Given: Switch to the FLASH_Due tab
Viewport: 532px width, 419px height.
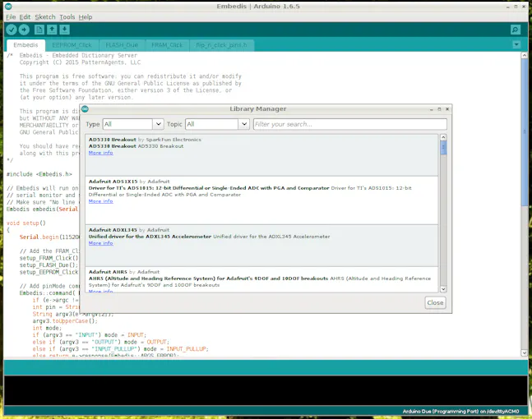Looking at the screenshot, I should click(x=122, y=45).
